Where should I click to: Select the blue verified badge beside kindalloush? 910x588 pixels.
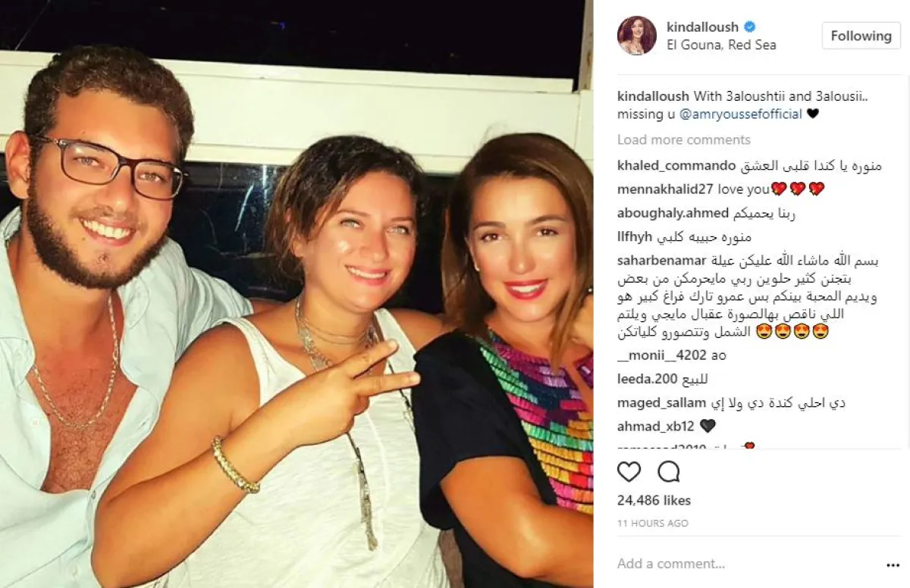749,27
